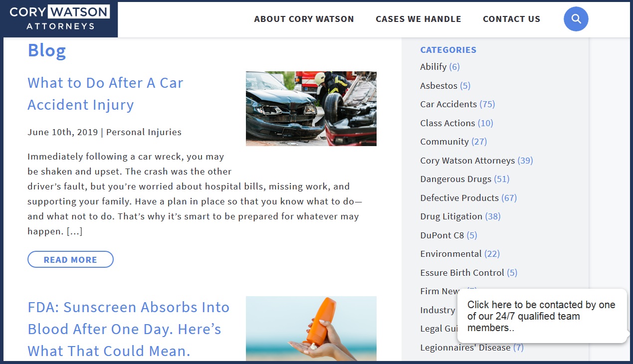Select the Environmental category
Viewport: 633px width, 364px height.
(x=451, y=254)
